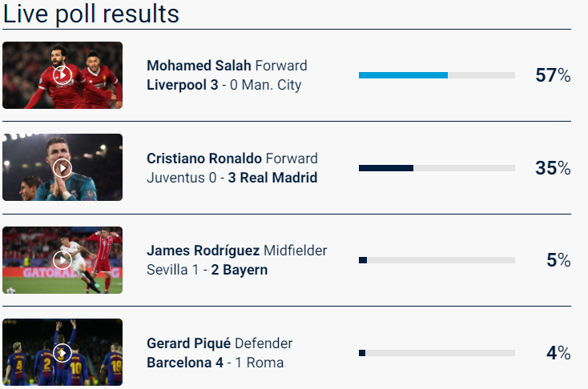The height and width of the screenshot is (389, 588).
Task: Click the Live poll results heading
Action: click(91, 14)
